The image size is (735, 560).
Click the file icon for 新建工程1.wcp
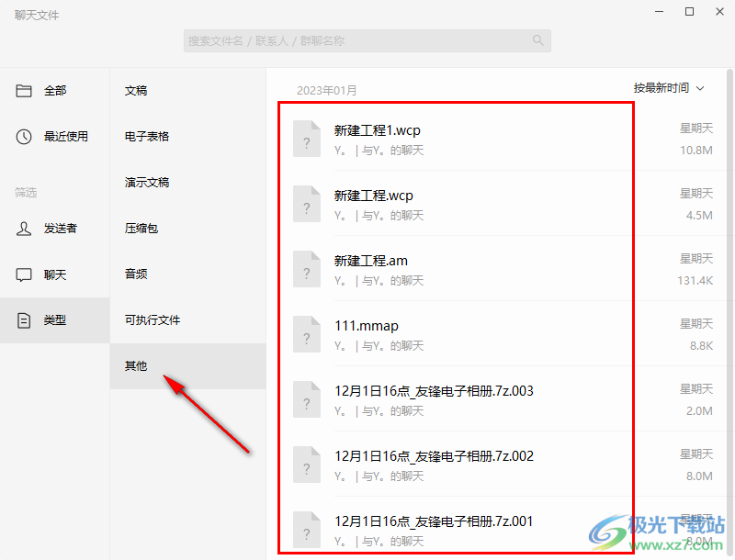tap(306, 139)
